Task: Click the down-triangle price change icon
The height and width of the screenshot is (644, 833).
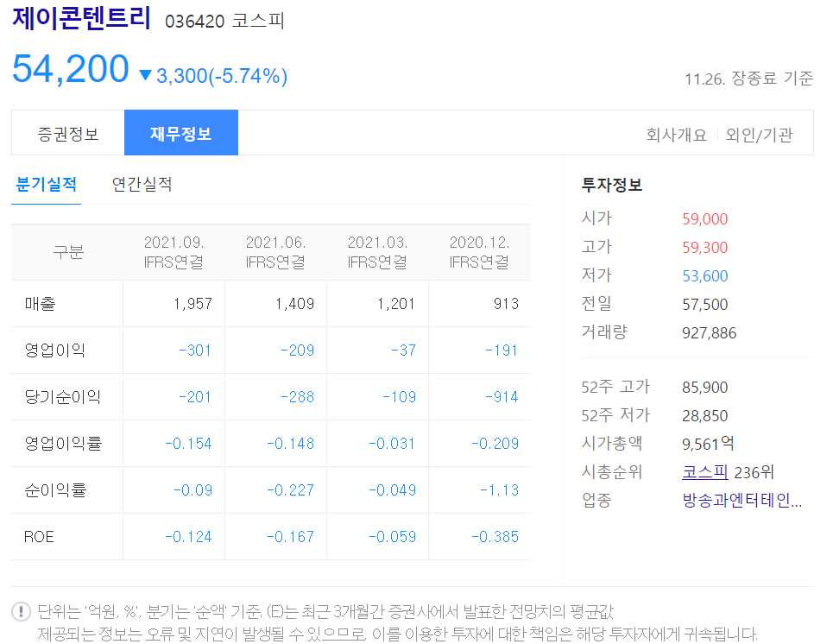Action: click(x=145, y=75)
